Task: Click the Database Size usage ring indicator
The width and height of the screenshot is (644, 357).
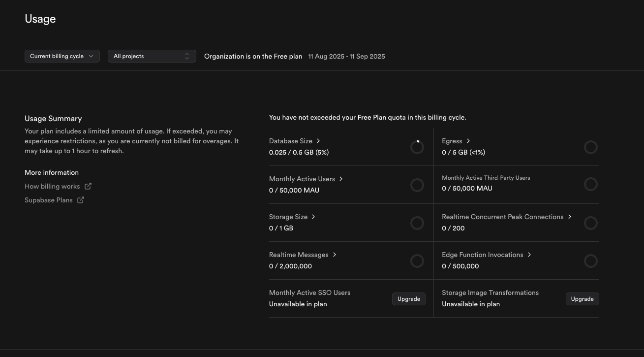Action: pyautogui.click(x=417, y=147)
